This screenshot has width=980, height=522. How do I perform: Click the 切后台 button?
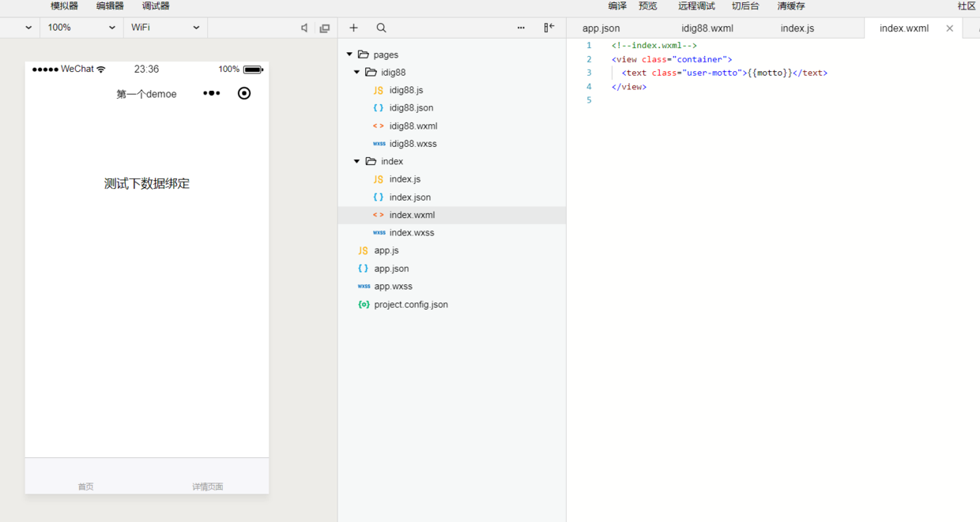tap(745, 6)
